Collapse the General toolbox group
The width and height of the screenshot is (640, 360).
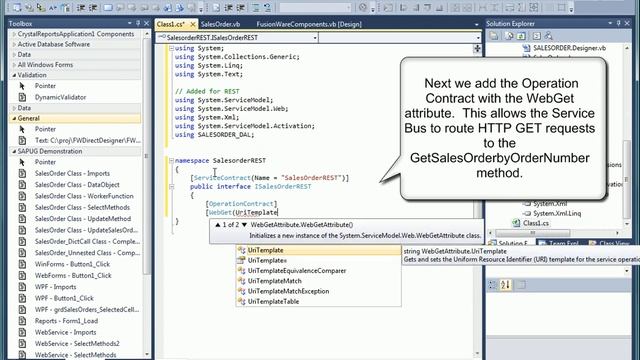point(14,118)
